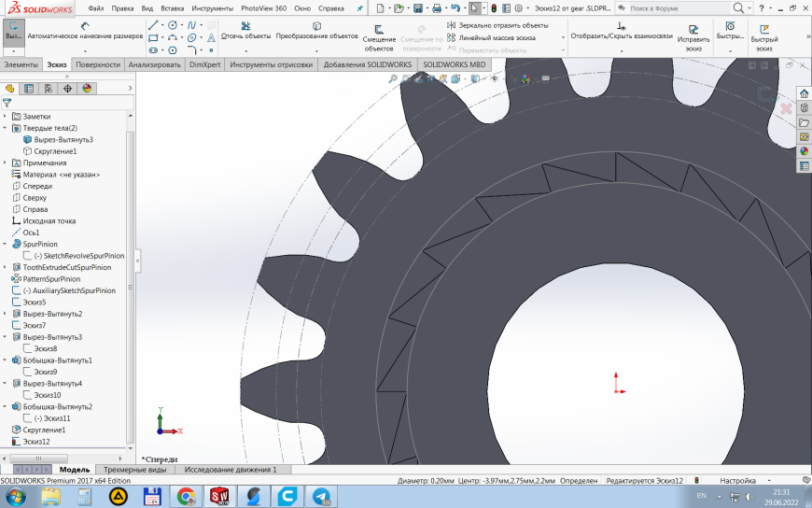Cancel sketch using red X in viewport corner

[786, 108]
